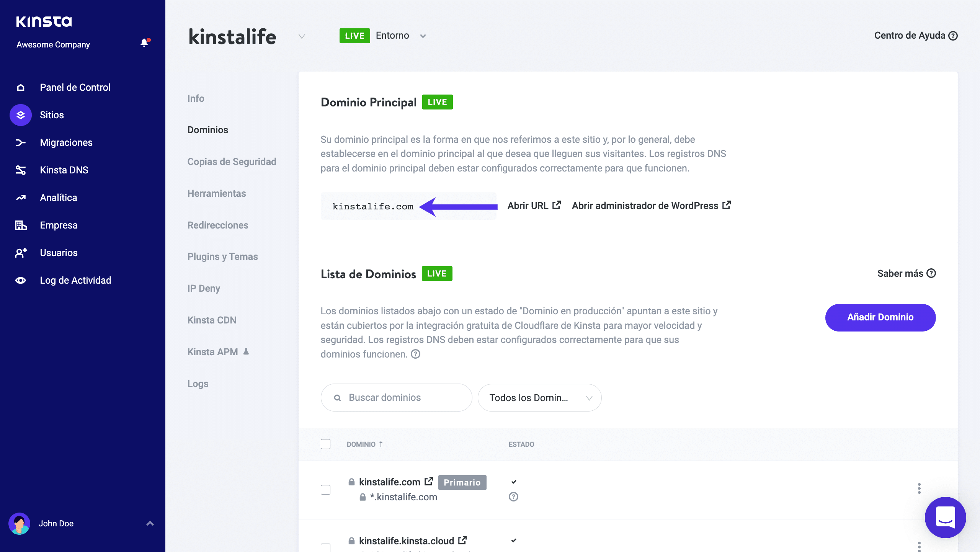Click the Log de Actividad eye icon
980x552 pixels.
21,280
